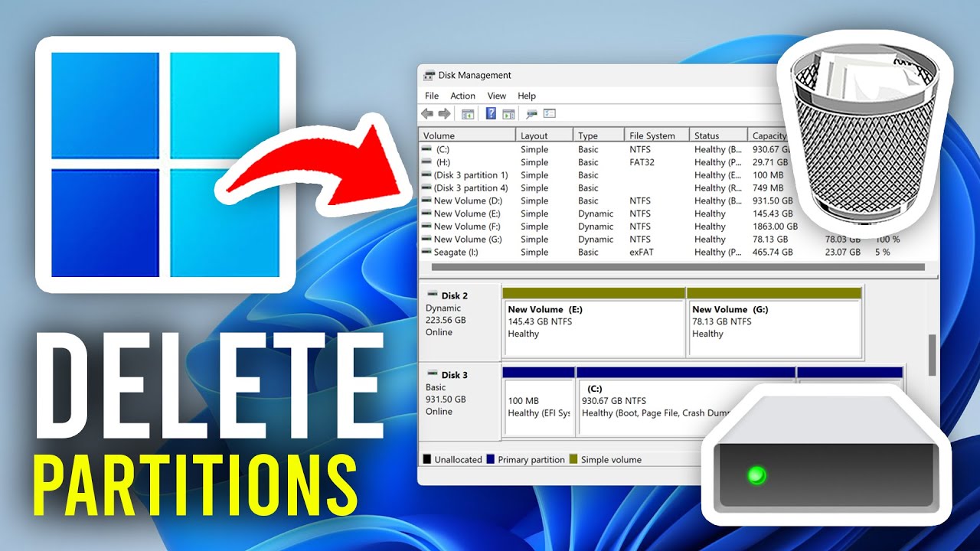The width and height of the screenshot is (980, 551).
Task: Click the '1863.00 GB' capacity cell
Action: click(x=776, y=227)
